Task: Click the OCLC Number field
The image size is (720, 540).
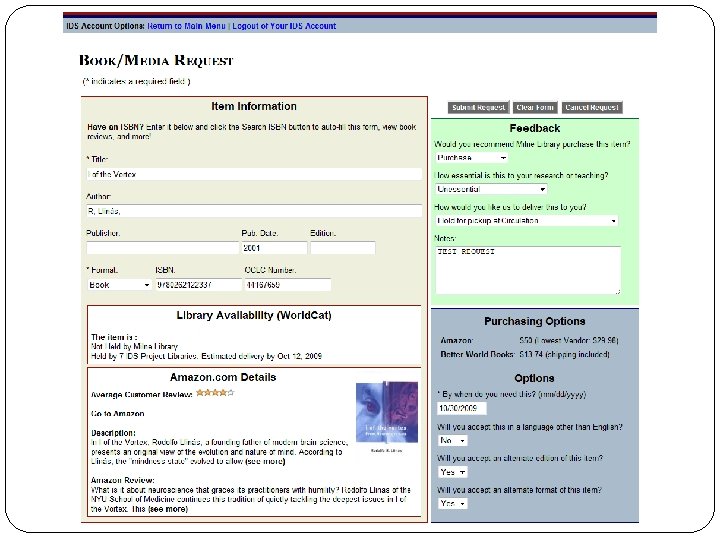Action: pyautogui.click(x=287, y=285)
